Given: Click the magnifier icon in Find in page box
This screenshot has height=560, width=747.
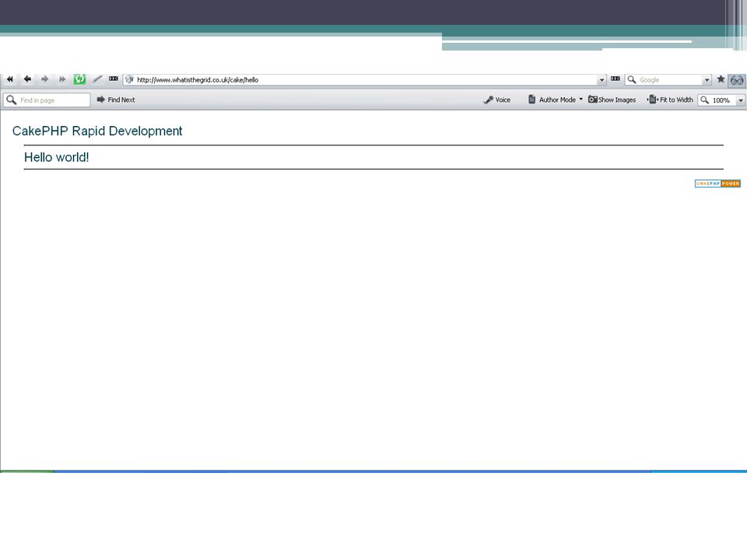Looking at the screenshot, I should (12, 100).
